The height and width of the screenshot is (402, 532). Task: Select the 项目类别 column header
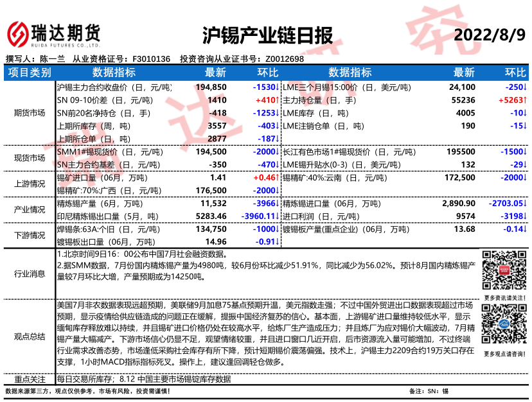pos(29,72)
